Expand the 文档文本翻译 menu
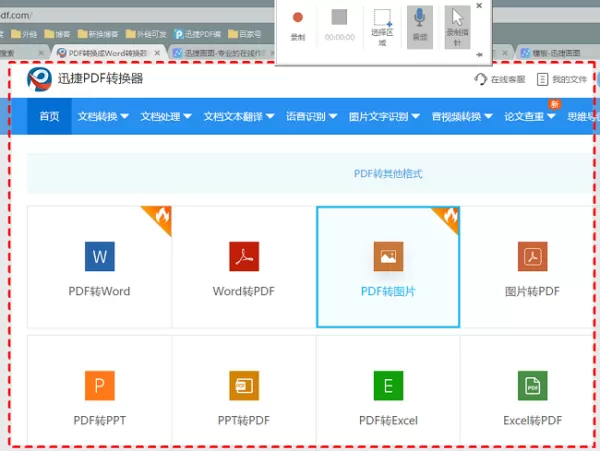600x451 pixels. 239,116
